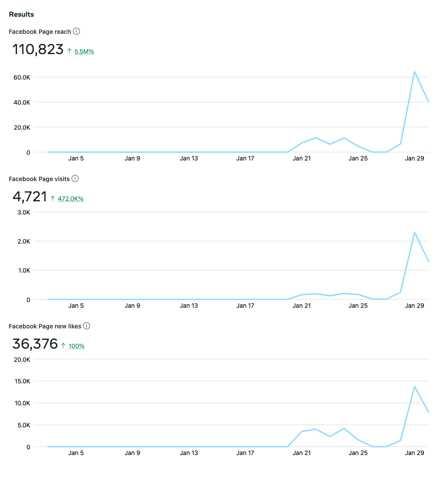
Task: Select the 36,376 new likes total
Action: [35, 344]
